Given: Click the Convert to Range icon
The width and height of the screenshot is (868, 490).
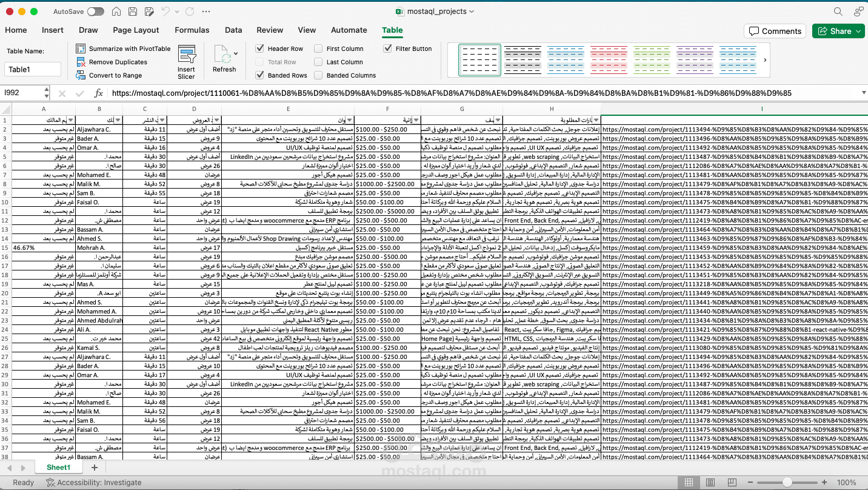Looking at the screenshot, I should 81,75.
